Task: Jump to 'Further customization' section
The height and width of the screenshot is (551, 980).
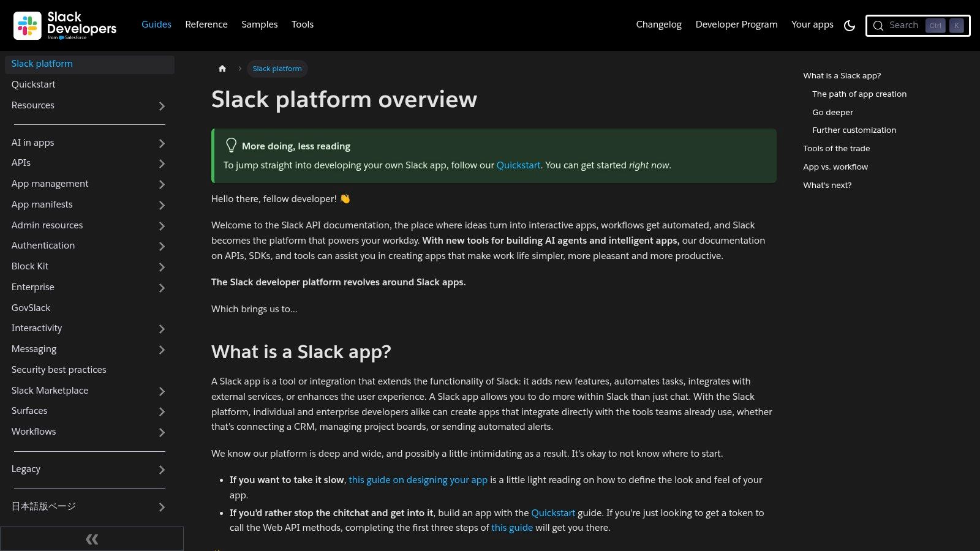Action: (x=854, y=130)
